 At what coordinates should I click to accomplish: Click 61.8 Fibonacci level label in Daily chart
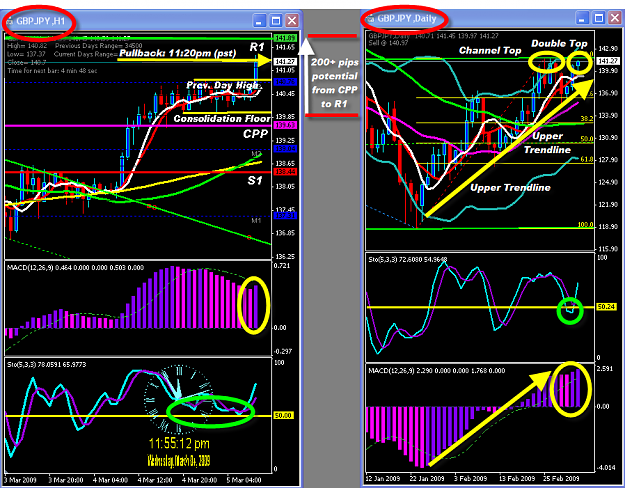(586, 159)
